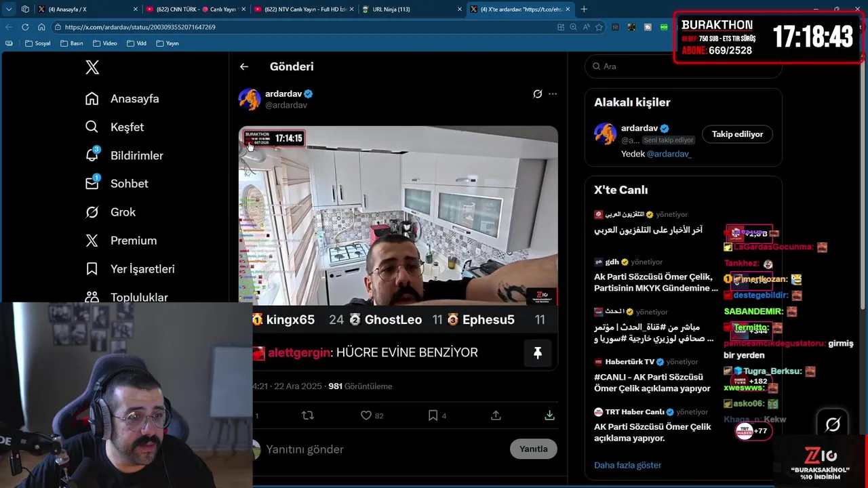Click the X logo in the sidebar
This screenshot has height=488, width=868.
coord(92,67)
